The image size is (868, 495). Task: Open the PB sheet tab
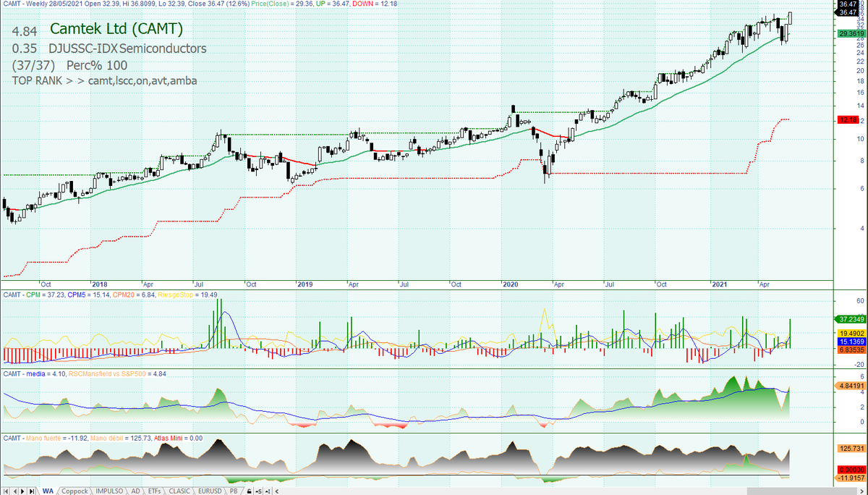[x=234, y=491]
